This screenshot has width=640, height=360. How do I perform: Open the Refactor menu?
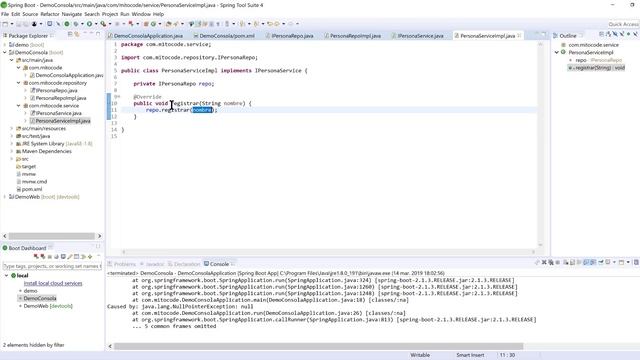coord(50,14)
